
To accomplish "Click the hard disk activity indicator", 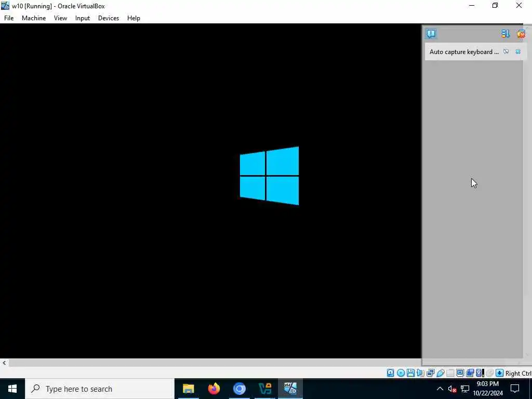I will coord(391,373).
